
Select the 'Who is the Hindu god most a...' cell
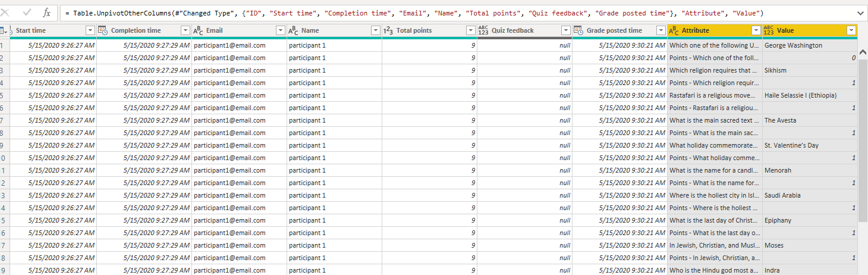tap(715, 270)
